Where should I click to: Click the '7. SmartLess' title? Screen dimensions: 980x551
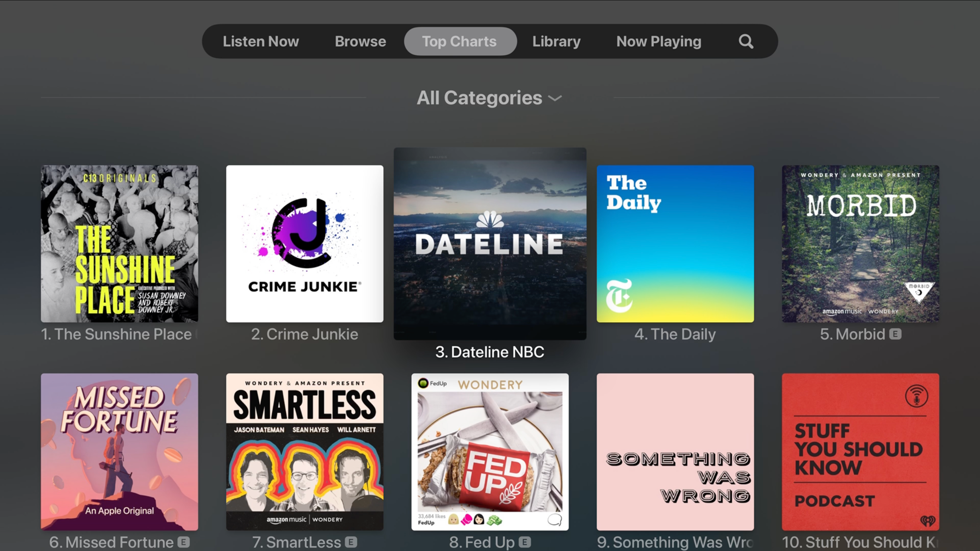(296, 542)
